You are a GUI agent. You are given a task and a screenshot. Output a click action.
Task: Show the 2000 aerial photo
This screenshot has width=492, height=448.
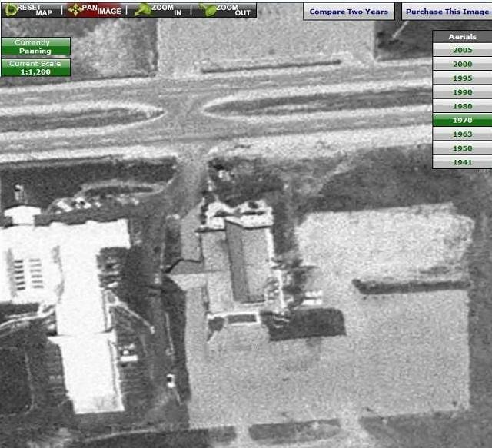click(462, 65)
